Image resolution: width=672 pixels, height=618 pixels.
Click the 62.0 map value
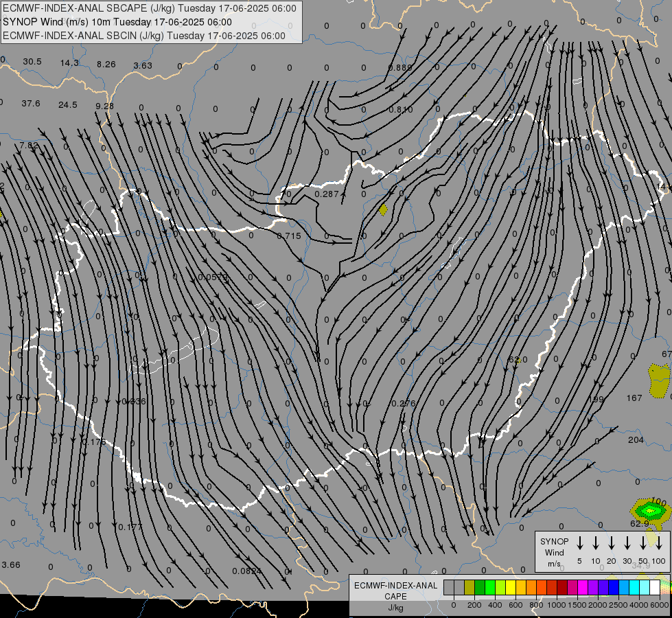[518, 359]
